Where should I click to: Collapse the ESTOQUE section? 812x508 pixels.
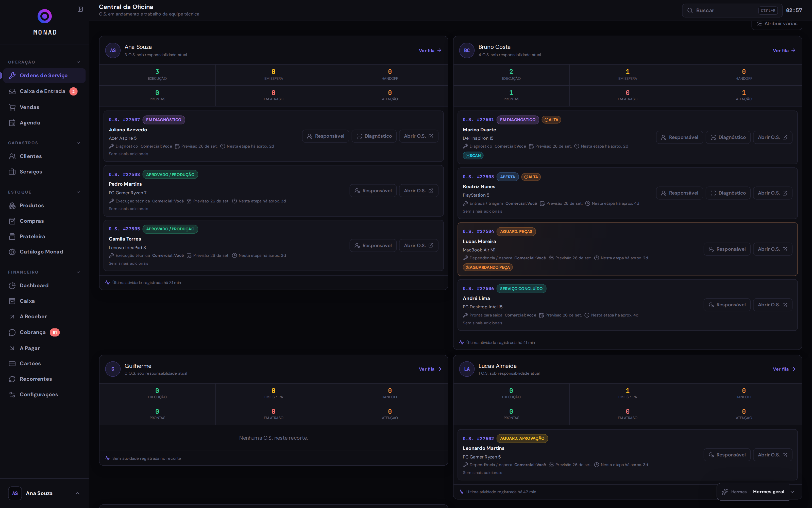[x=78, y=192]
